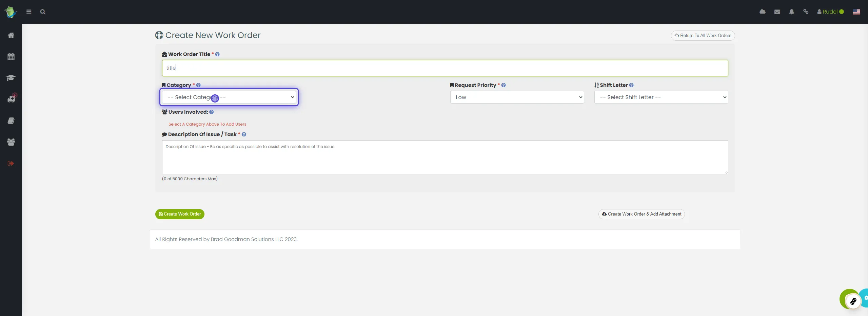This screenshot has width=868, height=316.
Task: Click help icon next to Category label
Action: (x=198, y=85)
